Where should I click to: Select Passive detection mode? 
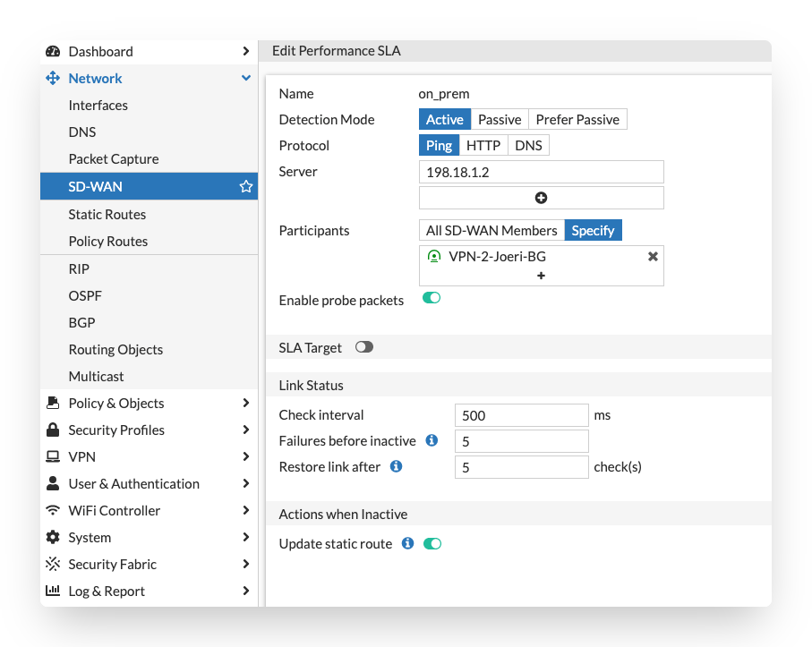point(500,120)
